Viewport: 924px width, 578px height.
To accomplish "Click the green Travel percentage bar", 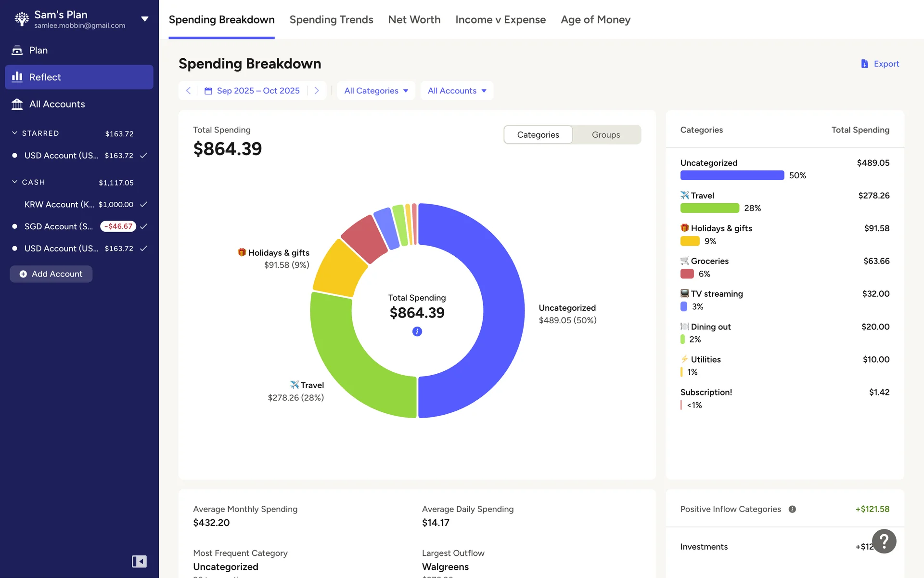I will (x=709, y=208).
